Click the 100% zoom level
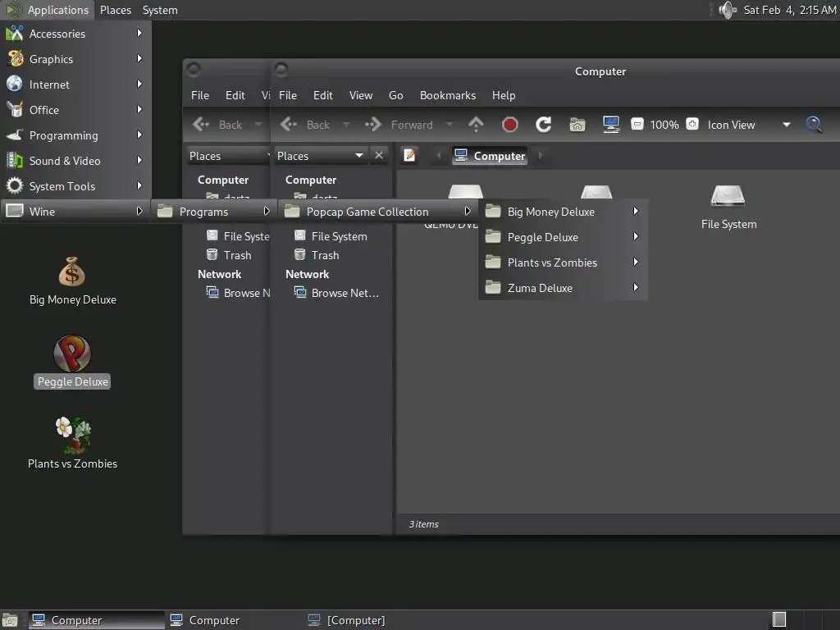840x630 pixels. (664, 125)
